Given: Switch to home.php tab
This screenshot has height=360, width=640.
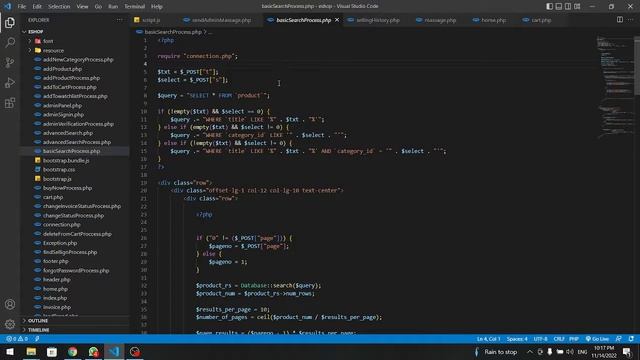Looking at the screenshot, I should pos(493,20).
